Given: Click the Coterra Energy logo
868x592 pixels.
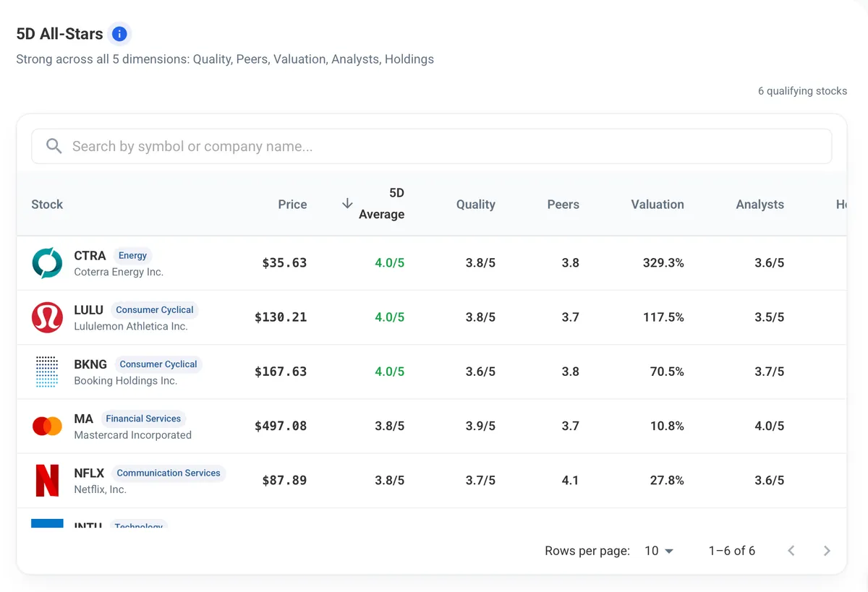Looking at the screenshot, I should pos(47,263).
